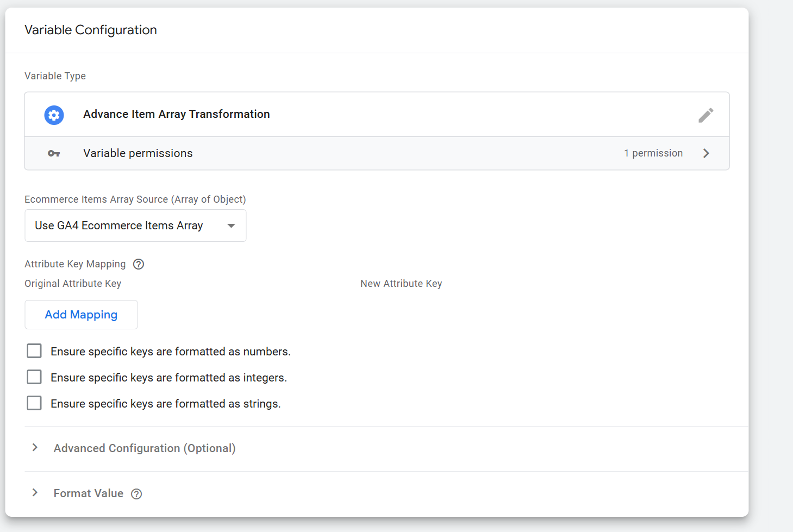The height and width of the screenshot is (532, 793).
Task: Click the pencil icon to edit the variable type
Action: (705, 115)
